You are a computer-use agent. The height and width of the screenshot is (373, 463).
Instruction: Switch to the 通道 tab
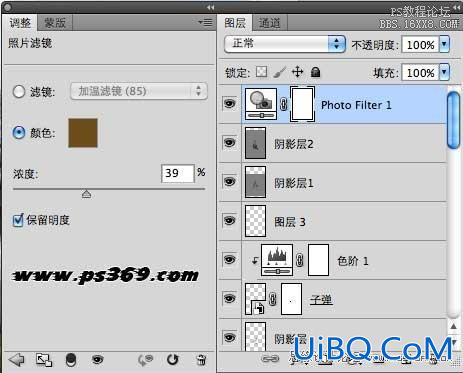(x=269, y=23)
